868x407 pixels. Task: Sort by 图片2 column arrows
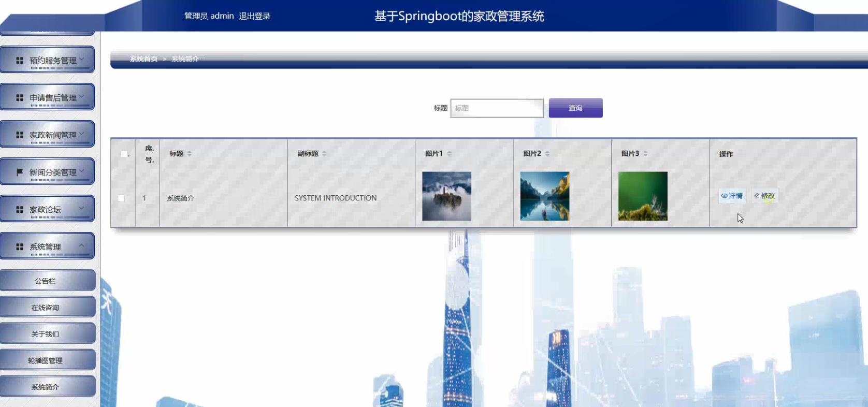click(547, 154)
